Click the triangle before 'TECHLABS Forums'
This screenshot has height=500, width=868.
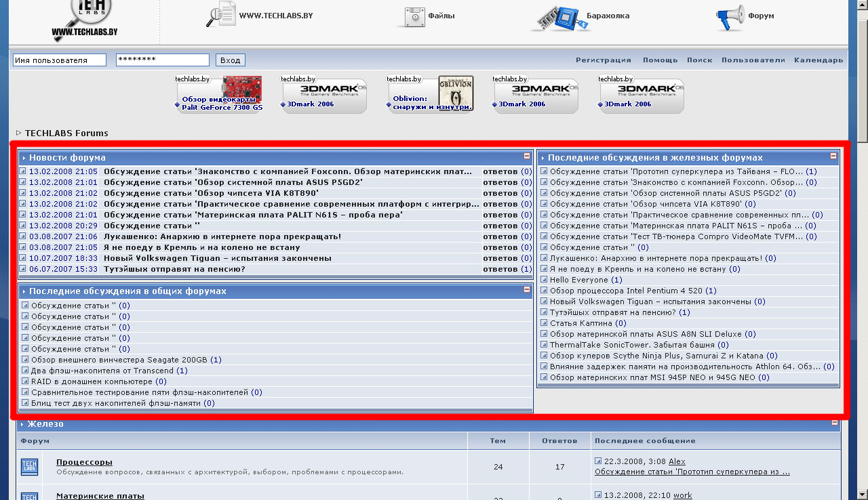(19, 133)
